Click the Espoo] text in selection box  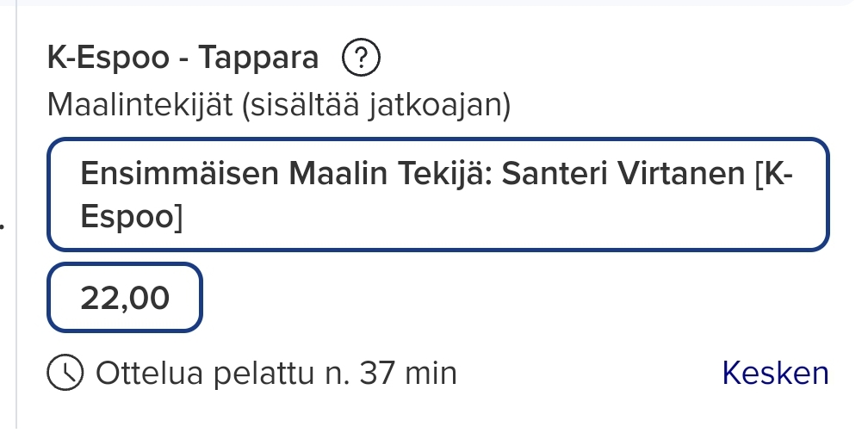(131, 216)
